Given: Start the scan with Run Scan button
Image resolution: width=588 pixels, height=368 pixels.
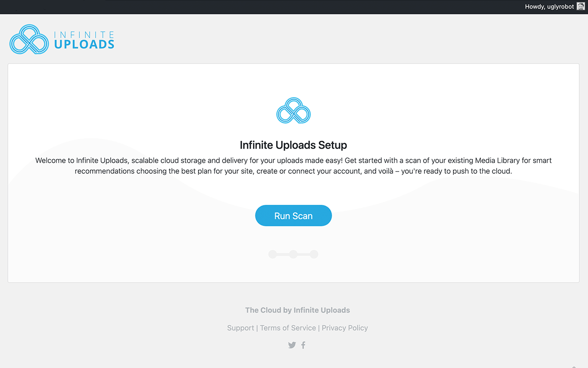Looking at the screenshot, I should coord(294,216).
